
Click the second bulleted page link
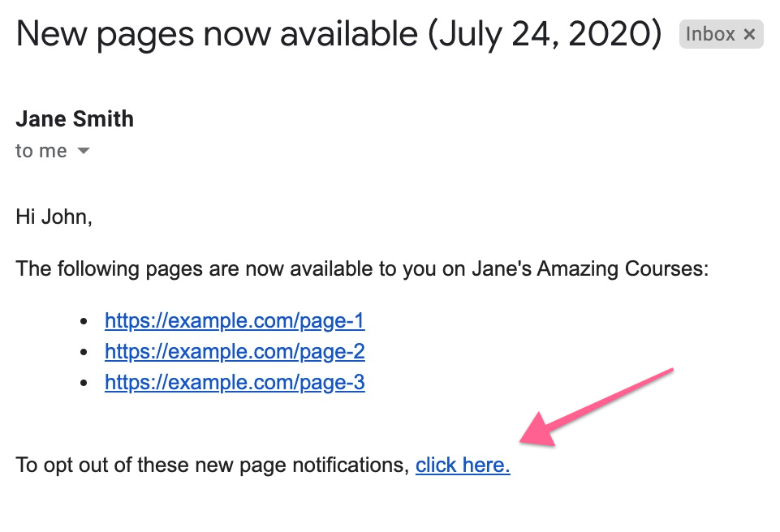[235, 351]
